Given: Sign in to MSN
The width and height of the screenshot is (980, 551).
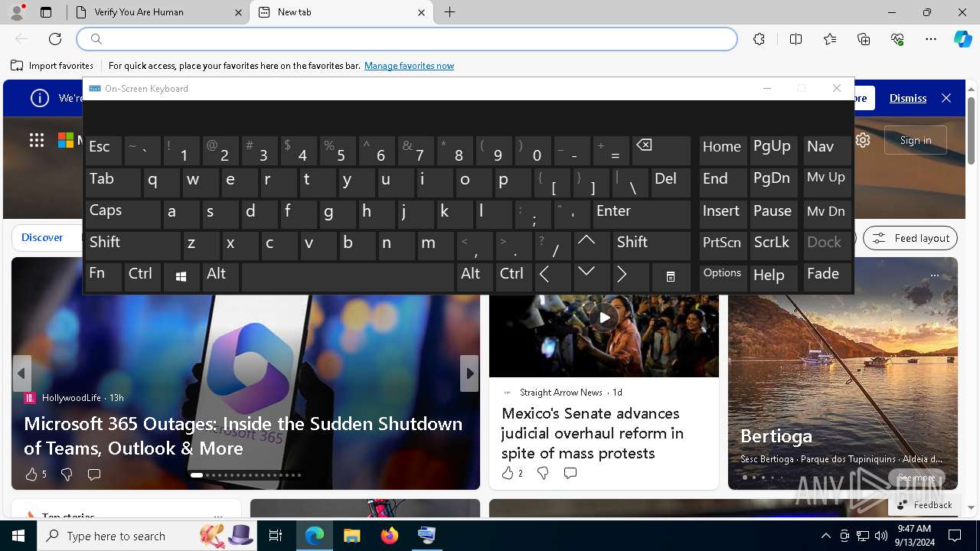Looking at the screenshot, I should coord(916,140).
